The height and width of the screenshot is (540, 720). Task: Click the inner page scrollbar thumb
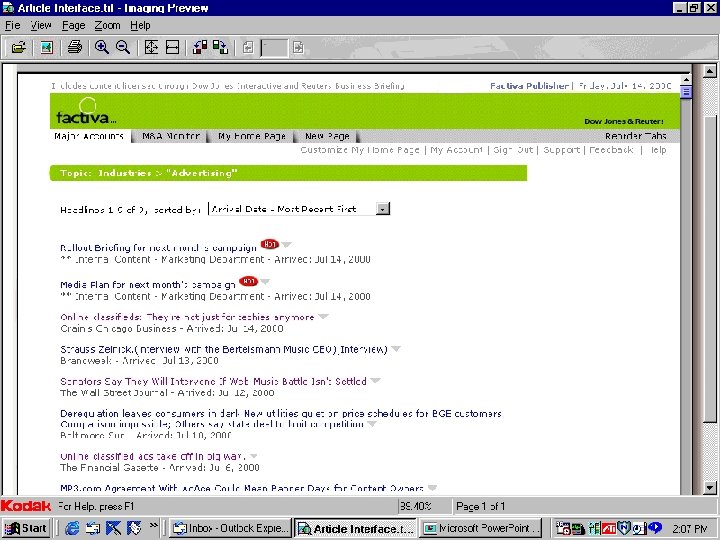point(686,92)
